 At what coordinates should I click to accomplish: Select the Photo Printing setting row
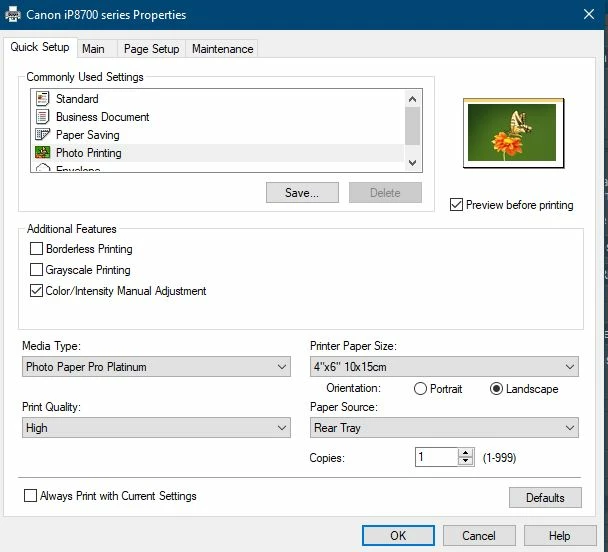click(217, 153)
